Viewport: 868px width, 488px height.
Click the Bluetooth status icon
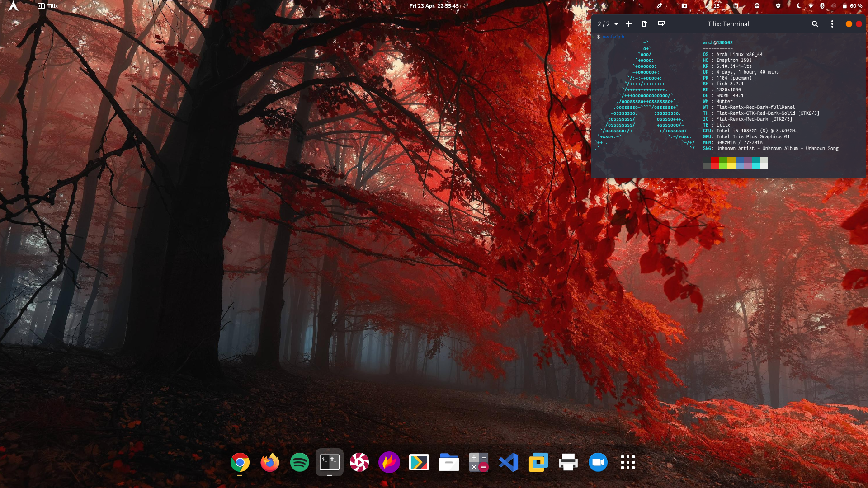[x=822, y=6]
